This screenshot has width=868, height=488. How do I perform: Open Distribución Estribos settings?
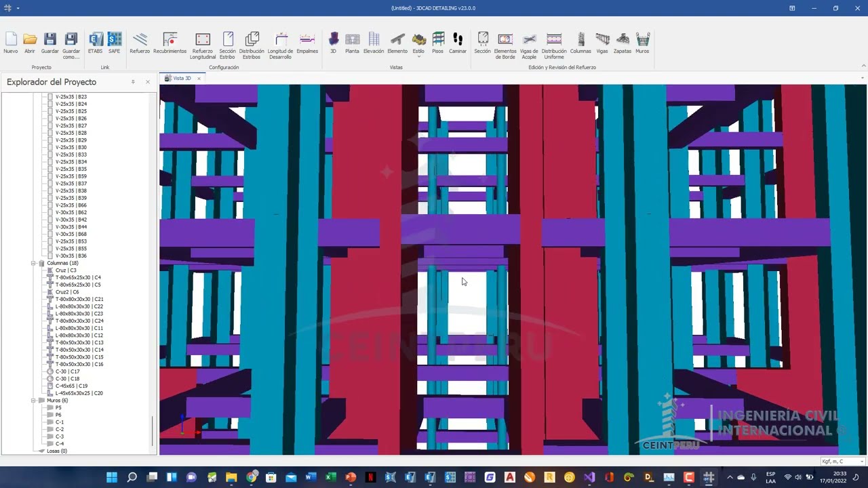pyautogui.click(x=252, y=46)
